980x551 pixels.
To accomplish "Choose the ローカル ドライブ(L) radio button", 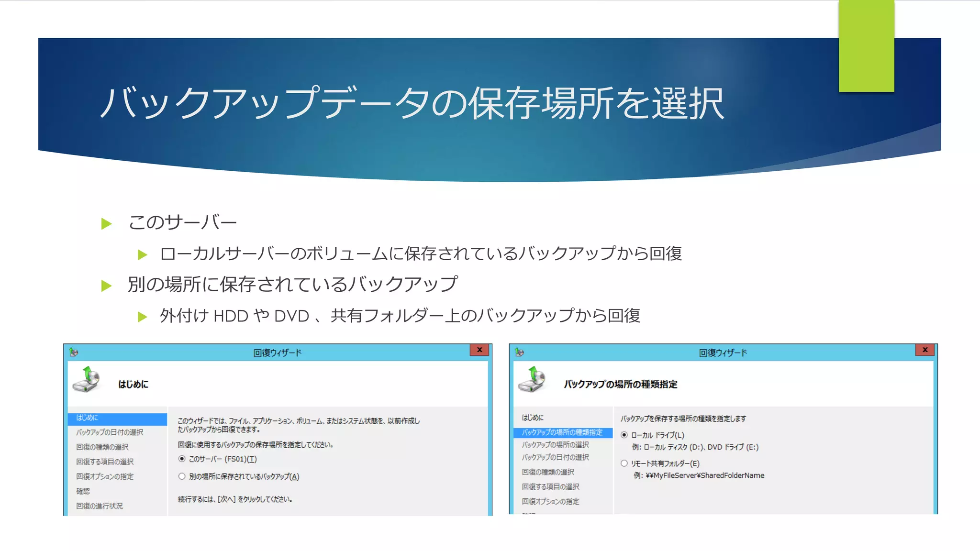I will (x=624, y=435).
